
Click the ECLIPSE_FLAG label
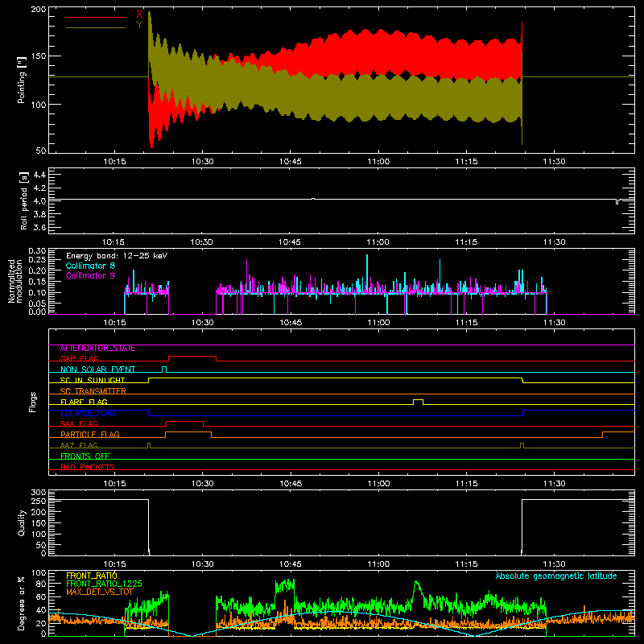[88, 413]
